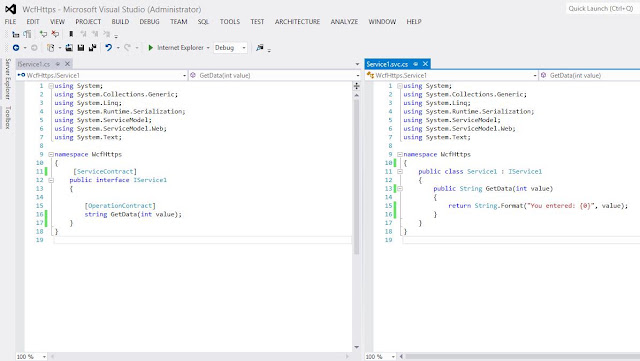Screen dimensions: 640x361
Task: Open the SQL menu
Action: 203,22
